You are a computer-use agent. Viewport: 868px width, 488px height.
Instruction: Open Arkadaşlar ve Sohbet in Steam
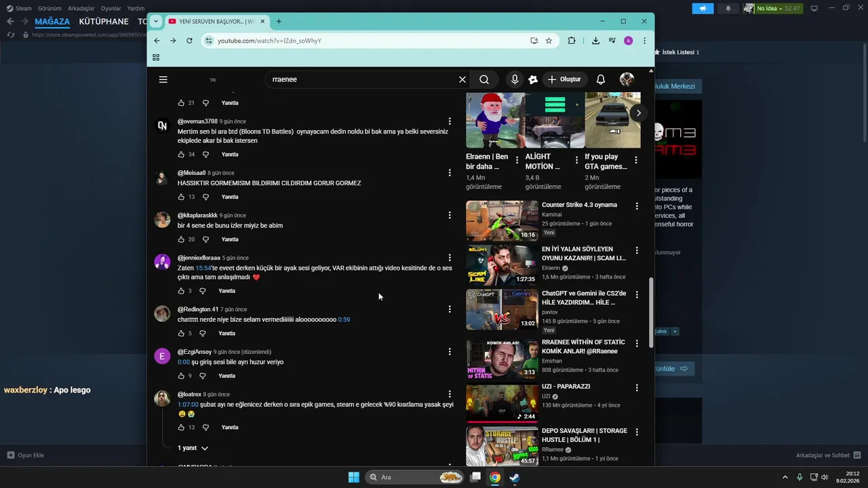pyautogui.click(x=828, y=455)
